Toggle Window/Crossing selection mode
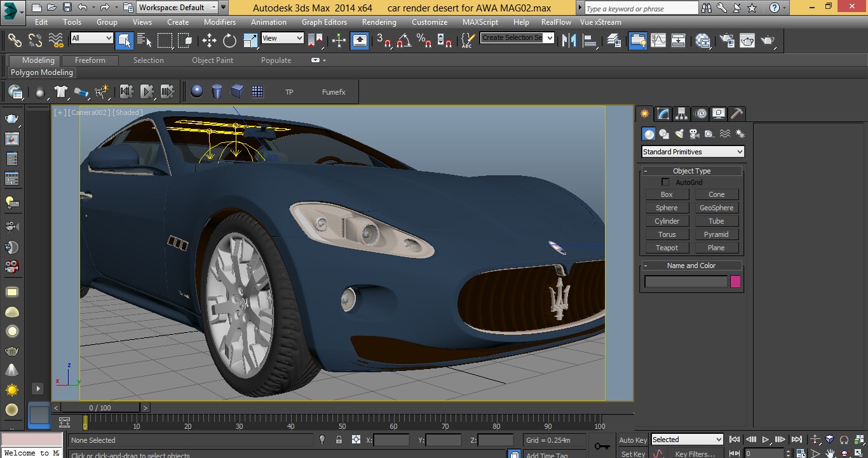Image resolution: width=868 pixels, height=458 pixels. (185, 40)
